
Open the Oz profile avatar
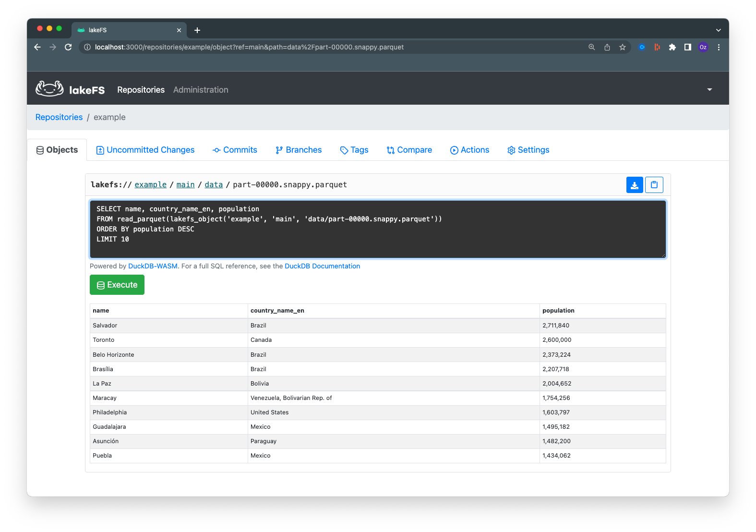tap(703, 47)
